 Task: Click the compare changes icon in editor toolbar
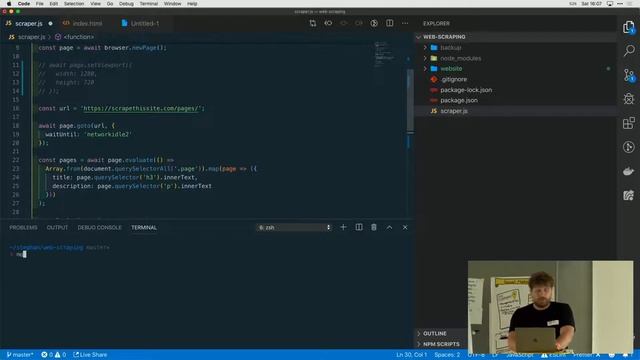(313, 23)
